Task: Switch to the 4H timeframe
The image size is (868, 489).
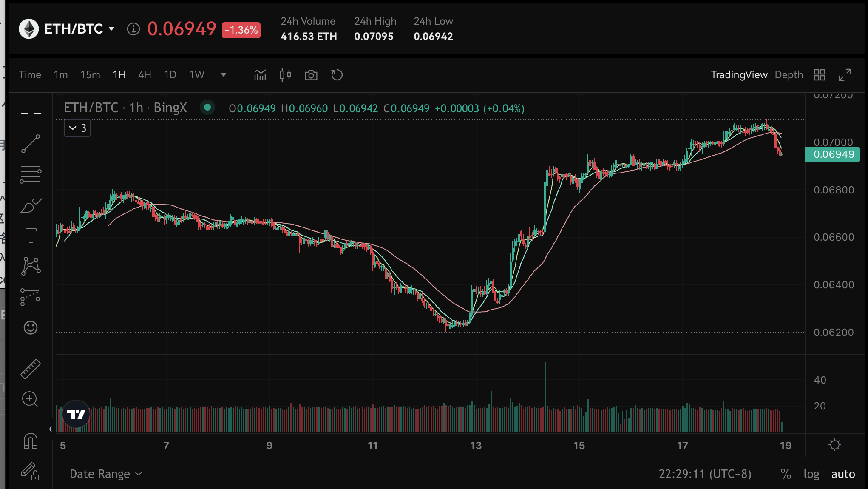Action: click(145, 75)
